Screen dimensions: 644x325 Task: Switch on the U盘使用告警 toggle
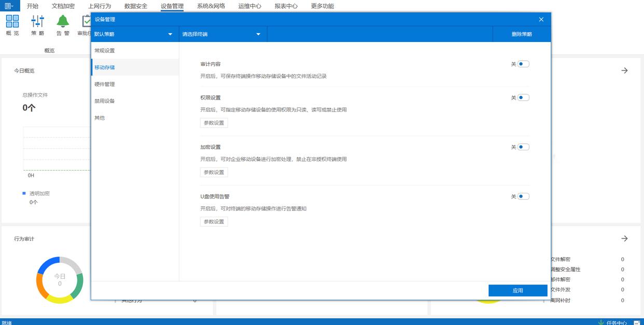point(523,196)
